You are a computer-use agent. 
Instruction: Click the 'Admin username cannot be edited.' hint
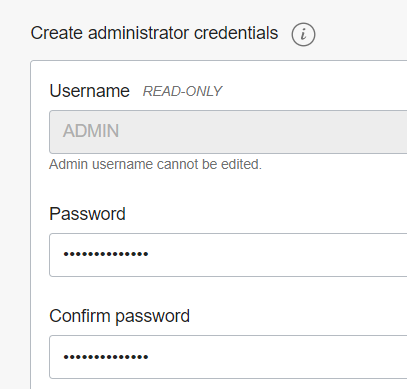tap(155, 164)
